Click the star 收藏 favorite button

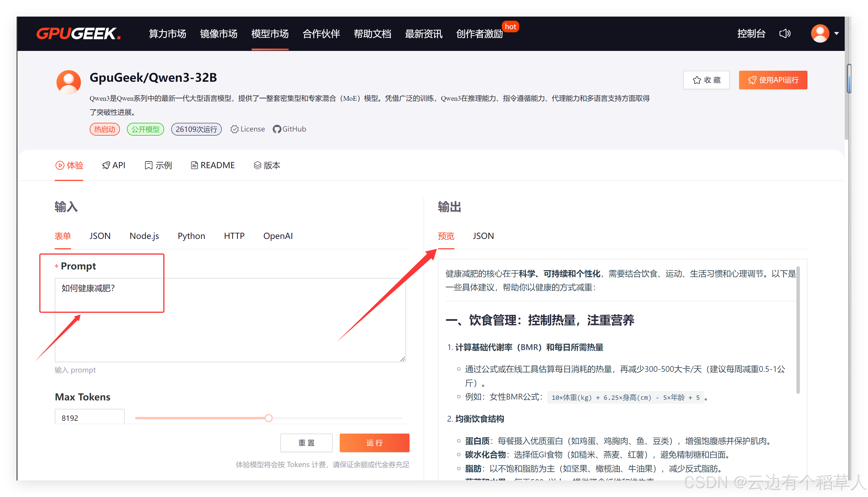click(706, 80)
